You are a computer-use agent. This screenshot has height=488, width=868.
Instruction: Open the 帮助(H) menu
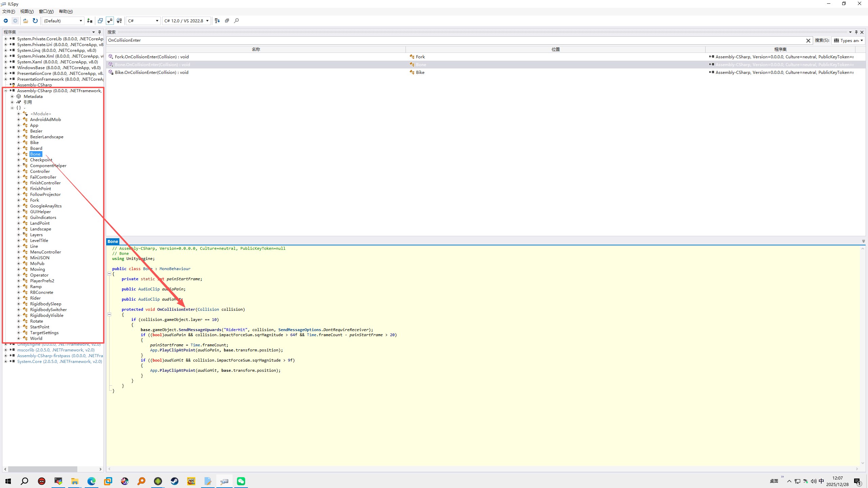tap(66, 12)
